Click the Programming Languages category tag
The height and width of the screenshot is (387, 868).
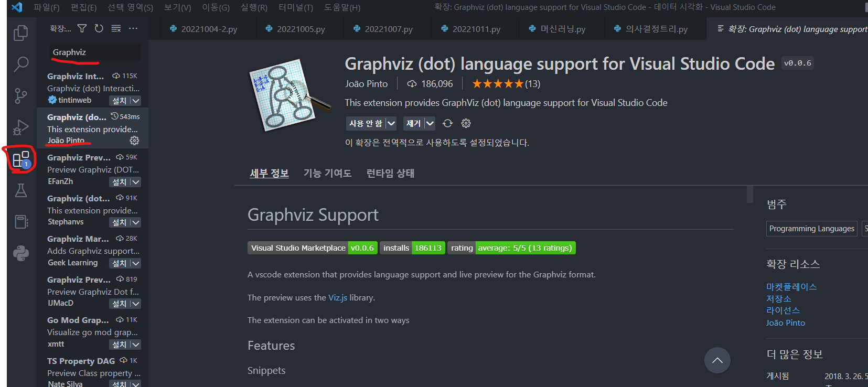811,229
